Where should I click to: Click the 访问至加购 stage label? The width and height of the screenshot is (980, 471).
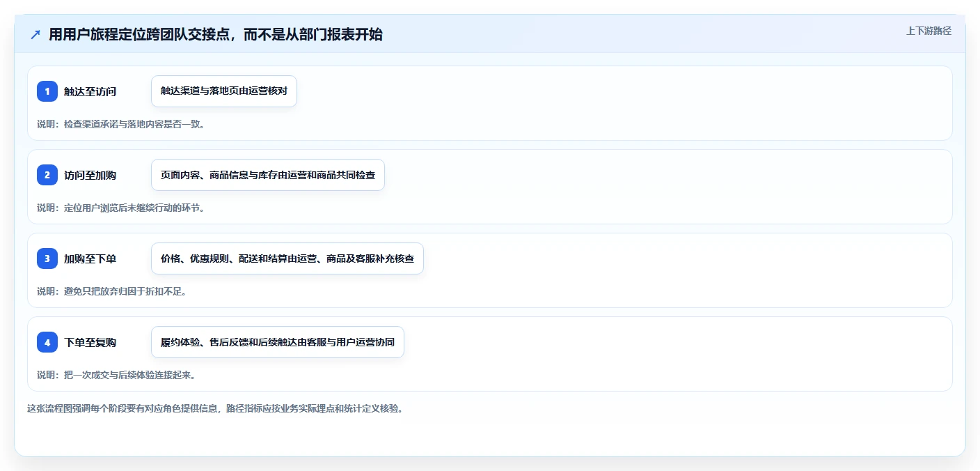click(x=90, y=175)
